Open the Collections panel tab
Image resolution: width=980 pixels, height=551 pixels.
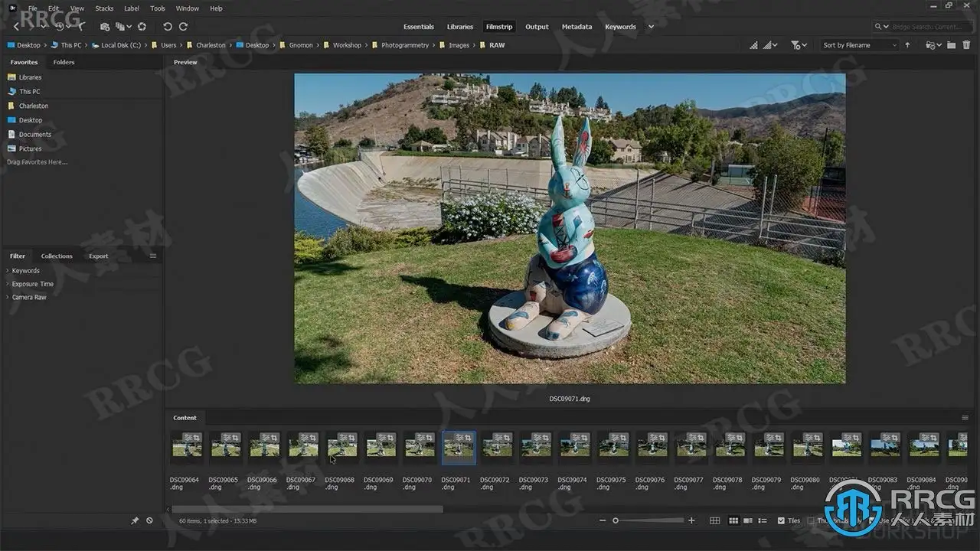point(57,256)
